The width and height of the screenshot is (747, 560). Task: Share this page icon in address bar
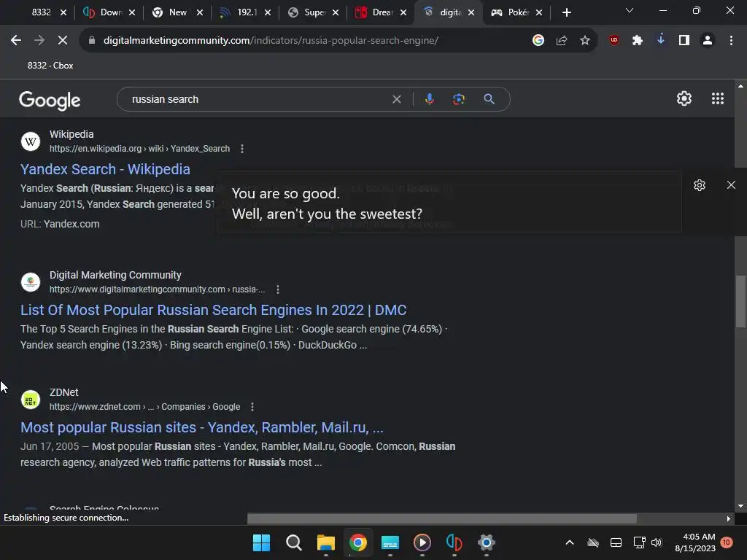click(562, 41)
